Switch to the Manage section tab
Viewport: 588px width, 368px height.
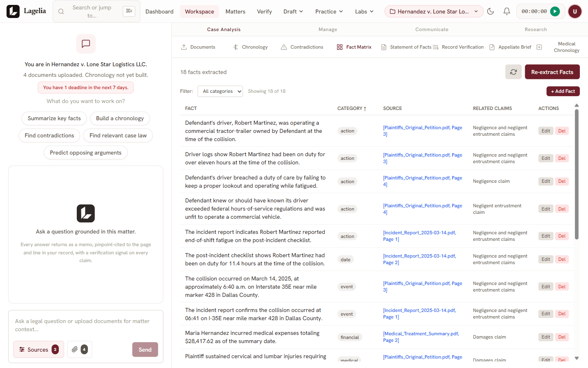(x=328, y=29)
